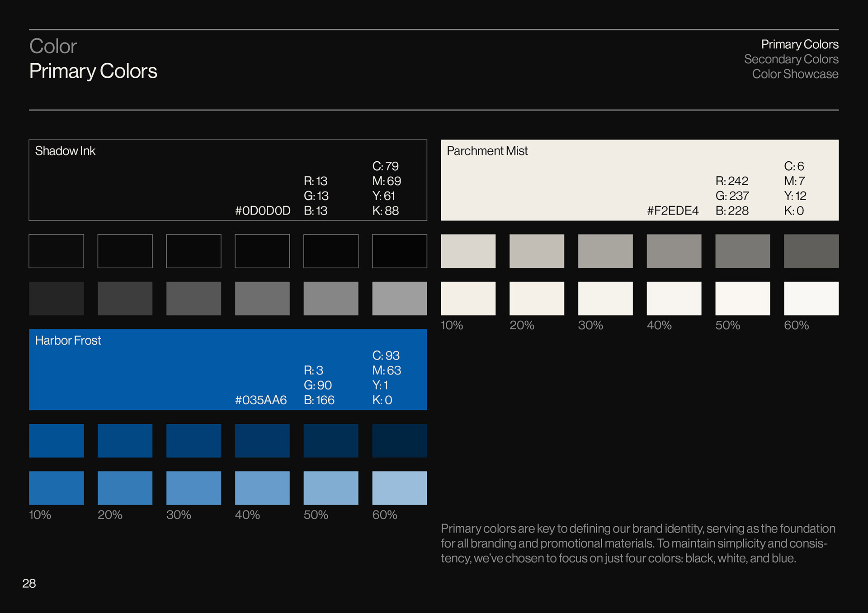Pick the lightest blue 60% tint swatch
Viewport: 868px width, 613px height.
point(399,488)
